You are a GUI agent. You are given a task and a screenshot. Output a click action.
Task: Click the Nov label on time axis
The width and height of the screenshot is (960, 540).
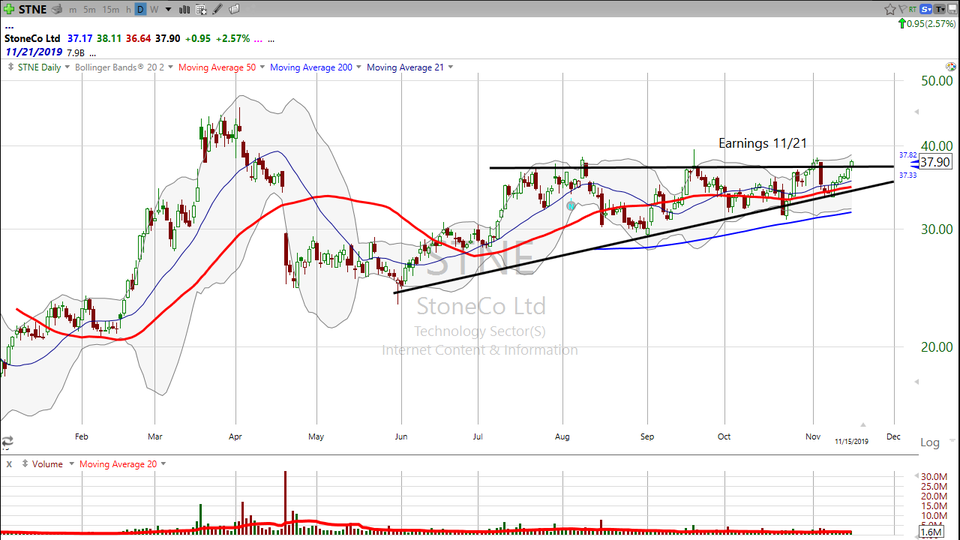pyautogui.click(x=812, y=437)
